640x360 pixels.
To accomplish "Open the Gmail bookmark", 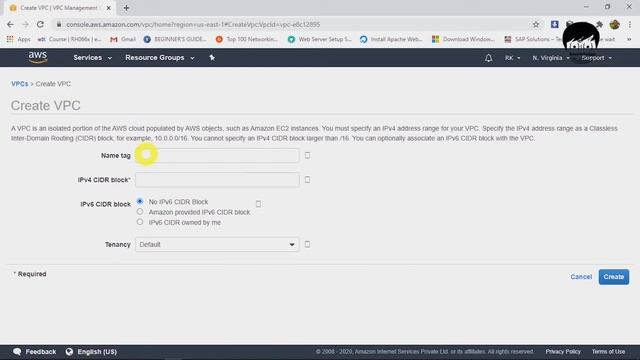I will coord(123,39).
